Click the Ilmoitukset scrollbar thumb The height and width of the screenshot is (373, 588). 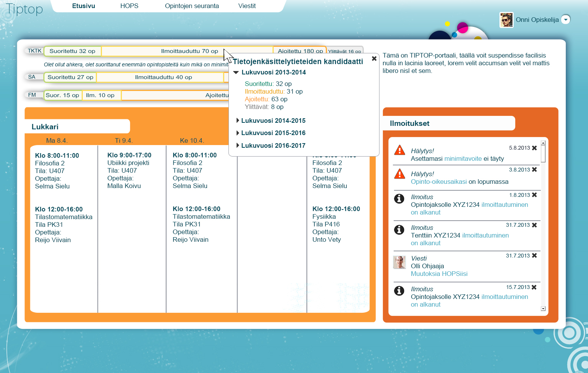(543, 153)
